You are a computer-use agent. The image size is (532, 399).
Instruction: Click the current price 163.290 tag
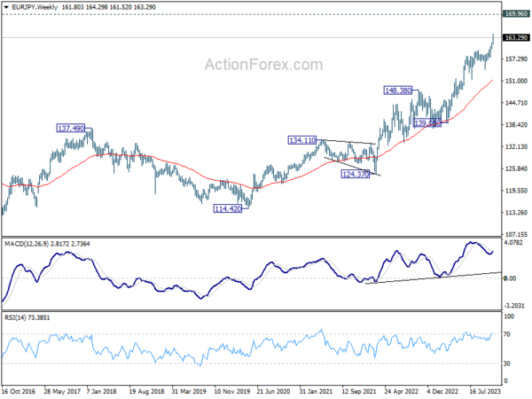516,37
